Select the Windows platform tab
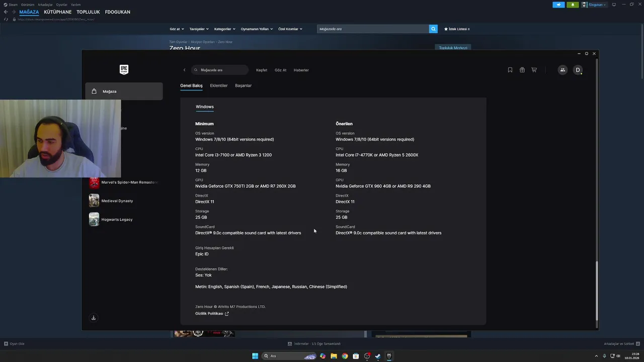Image resolution: width=644 pixels, height=362 pixels. 205,107
